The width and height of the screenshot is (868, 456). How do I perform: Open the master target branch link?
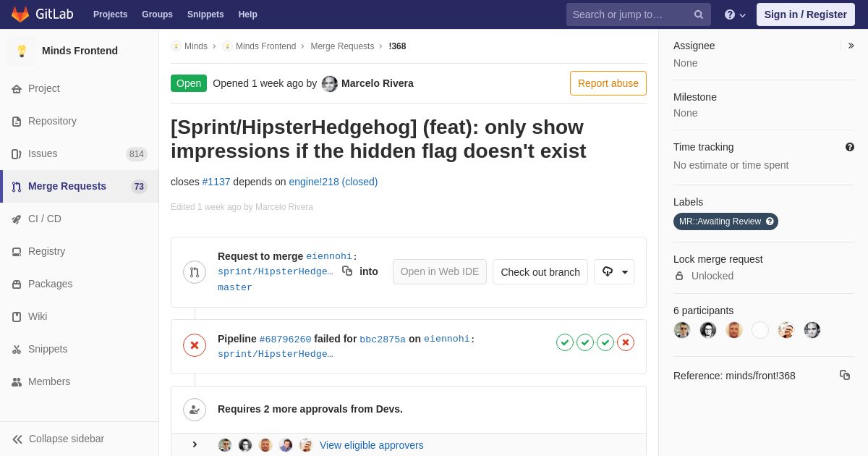point(235,287)
